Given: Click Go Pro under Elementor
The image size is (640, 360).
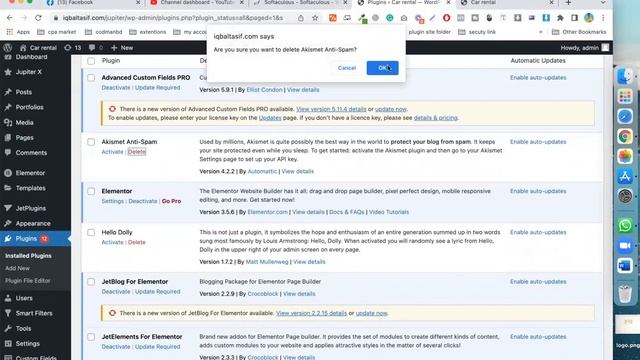Looking at the screenshot, I should (x=171, y=201).
